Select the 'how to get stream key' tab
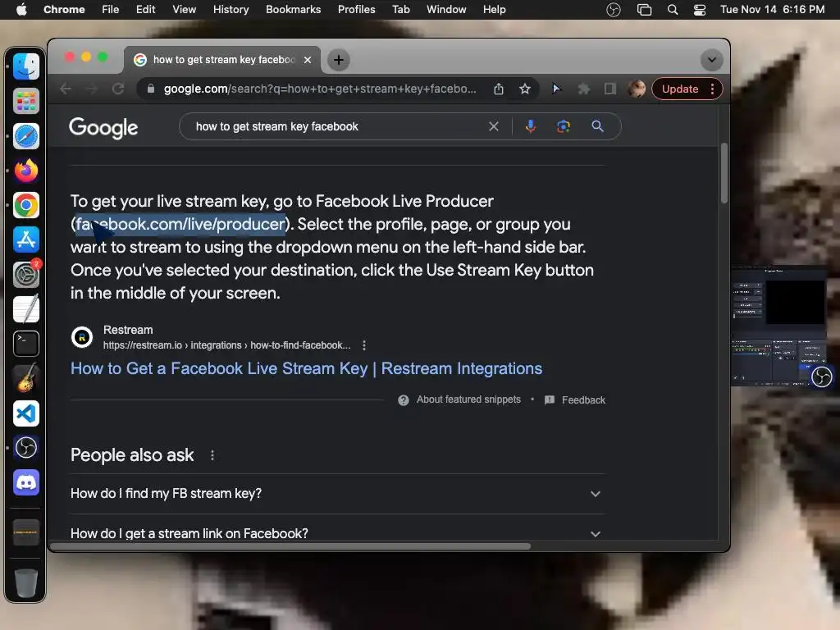The image size is (840, 630). pyautogui.click(x=222, y=59)
